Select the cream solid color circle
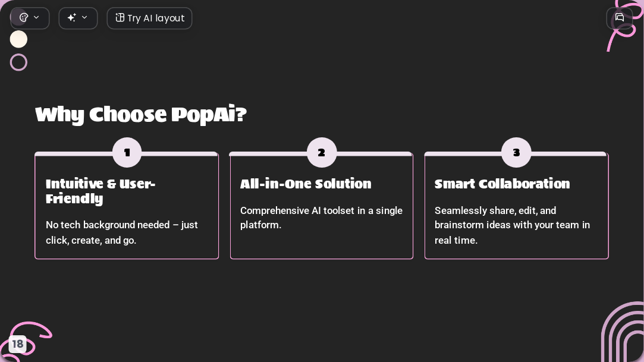 coord(18,39)
